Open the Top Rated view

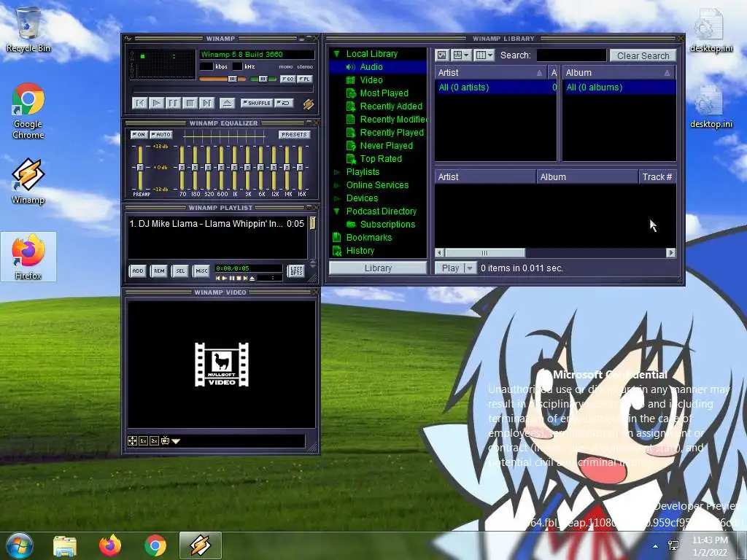(381, 158)
